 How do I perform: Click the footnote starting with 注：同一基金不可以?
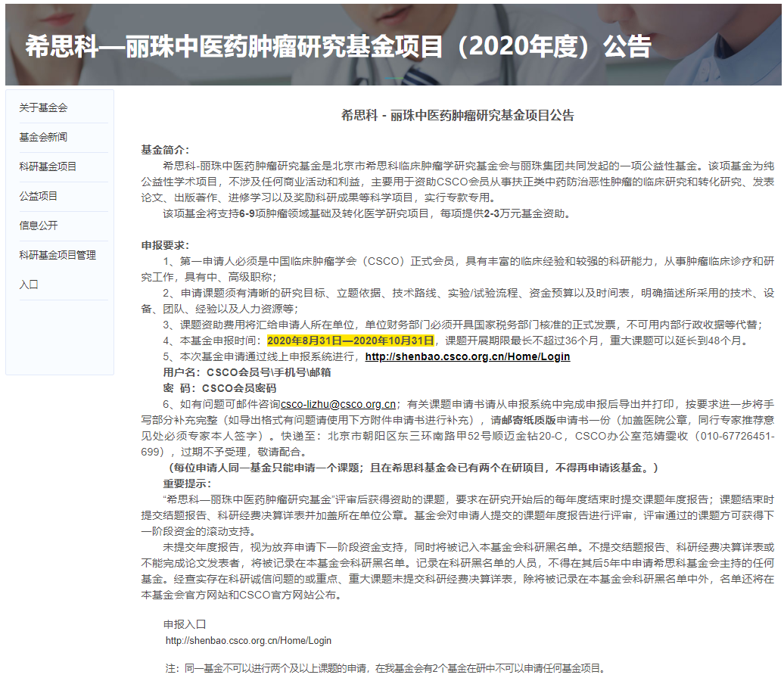click(x=385, y=668)
